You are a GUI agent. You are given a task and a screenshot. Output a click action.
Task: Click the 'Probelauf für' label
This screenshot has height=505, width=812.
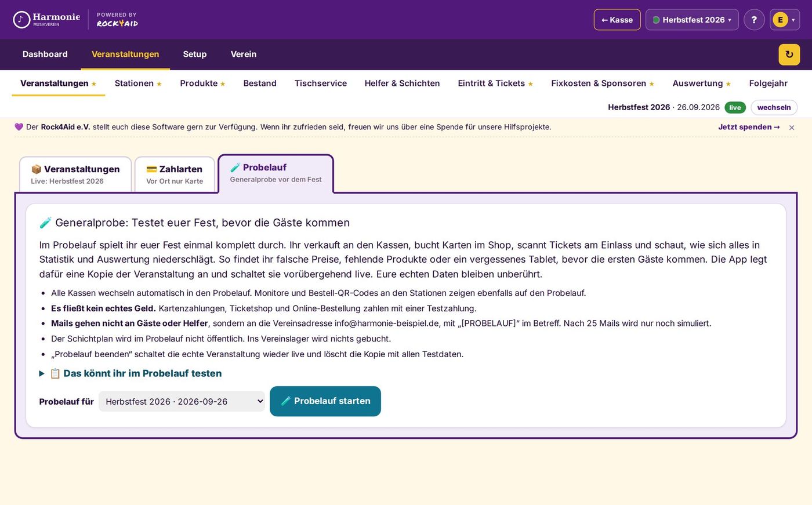click(x=66, y=401)
